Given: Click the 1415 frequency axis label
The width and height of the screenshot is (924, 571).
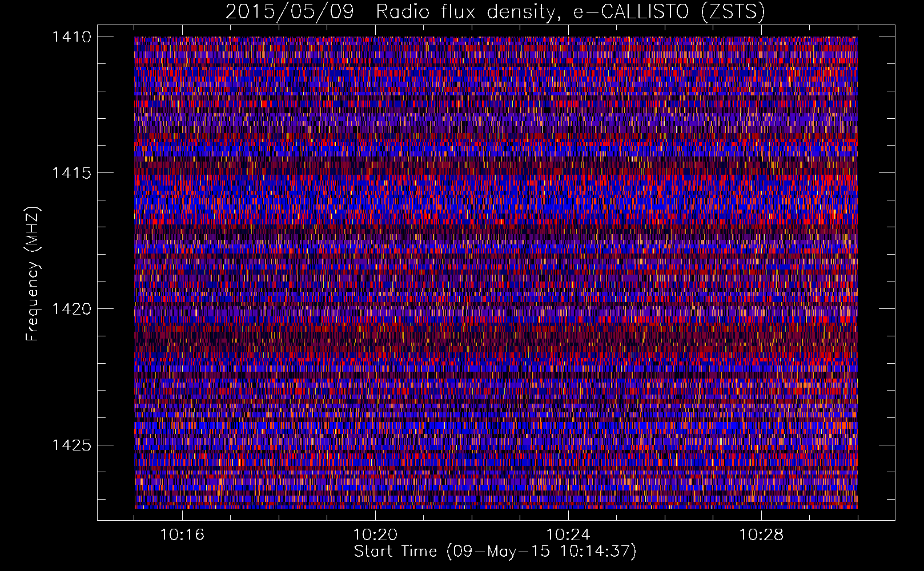Looking at the screenshot, I should point(71,173).
